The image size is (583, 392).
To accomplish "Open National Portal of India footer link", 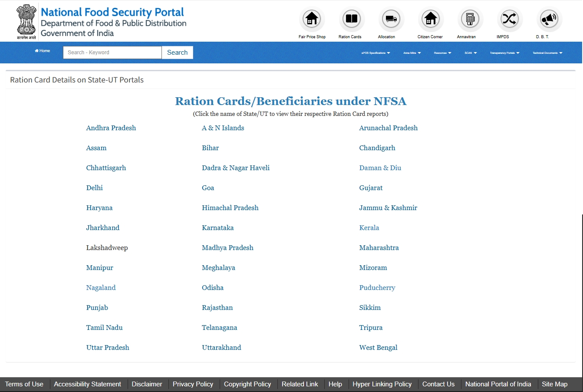I will pos(498,384).
